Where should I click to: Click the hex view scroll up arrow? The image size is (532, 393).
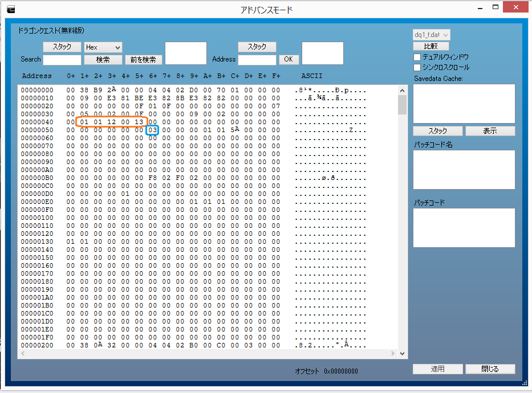click(x=402, y=91)
